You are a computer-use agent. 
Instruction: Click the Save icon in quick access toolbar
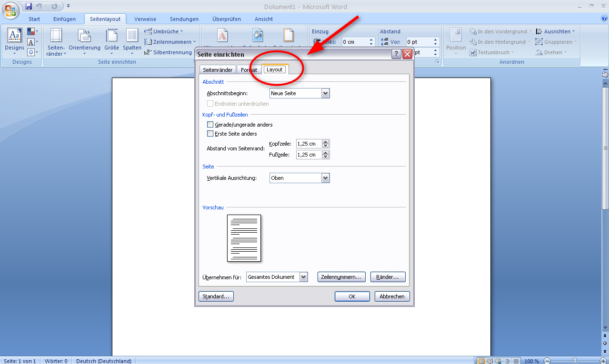pos(29,6)
